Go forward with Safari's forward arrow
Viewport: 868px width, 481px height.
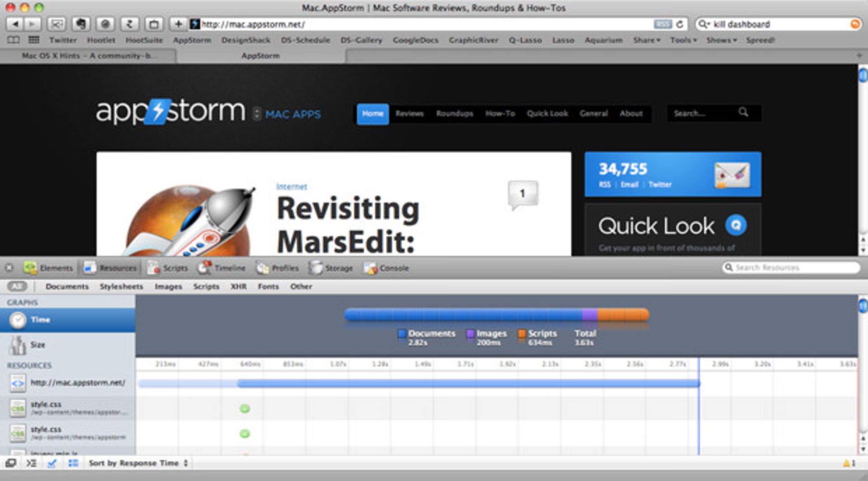(x=32, y=24)
